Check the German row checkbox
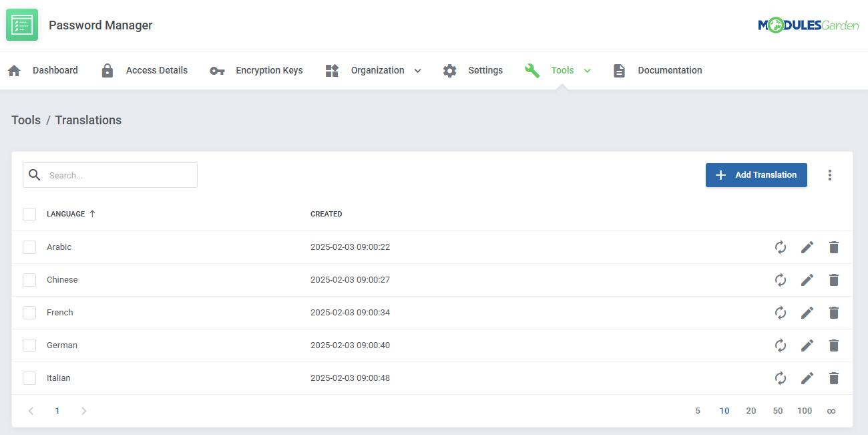The image size is (868, 435). point(29,345)
